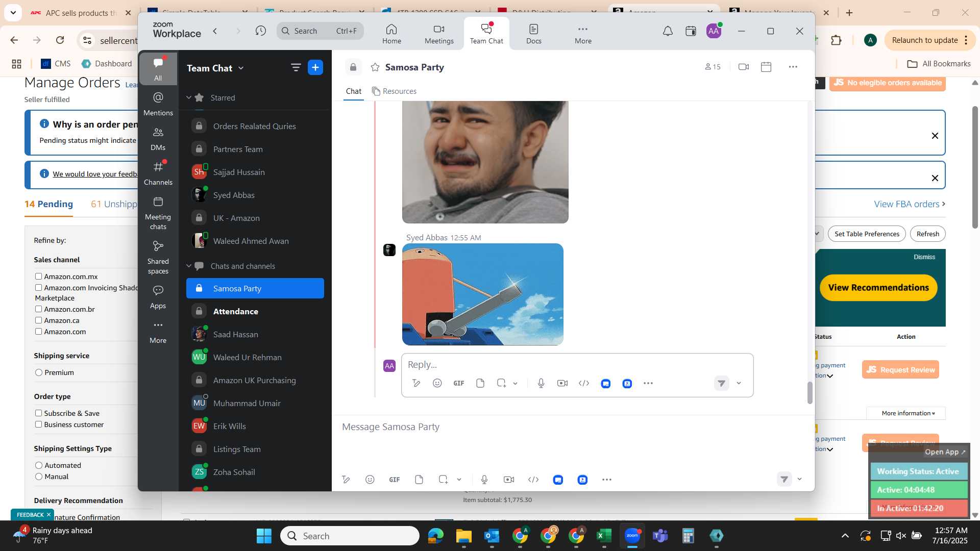This screenshot has width=980, height=551.
Task: Open the View FBA orders link
Action: point(910,204)
